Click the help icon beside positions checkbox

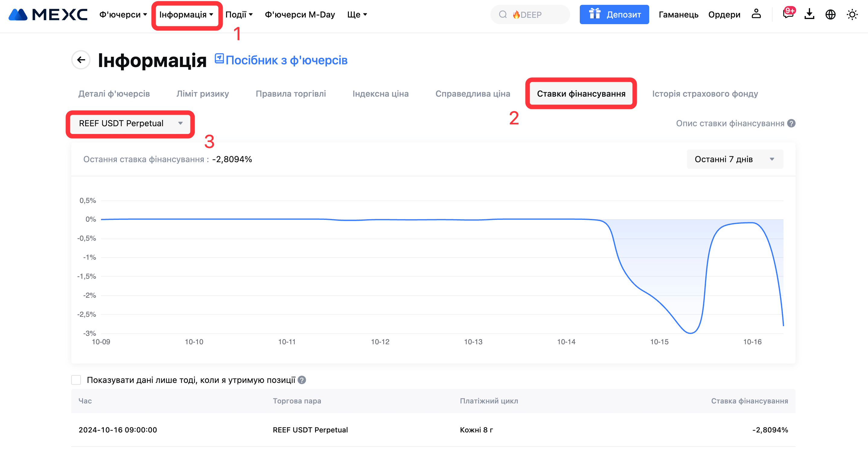[302, 380]
